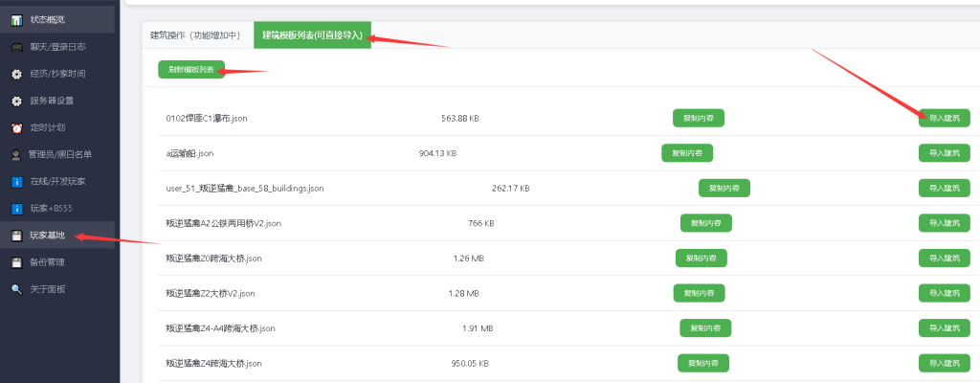Import building for 叛逆猛禽A2公铁两用桥V2.json
The width and height of the screenshot is (980, 383).
[x=944, y=223]
